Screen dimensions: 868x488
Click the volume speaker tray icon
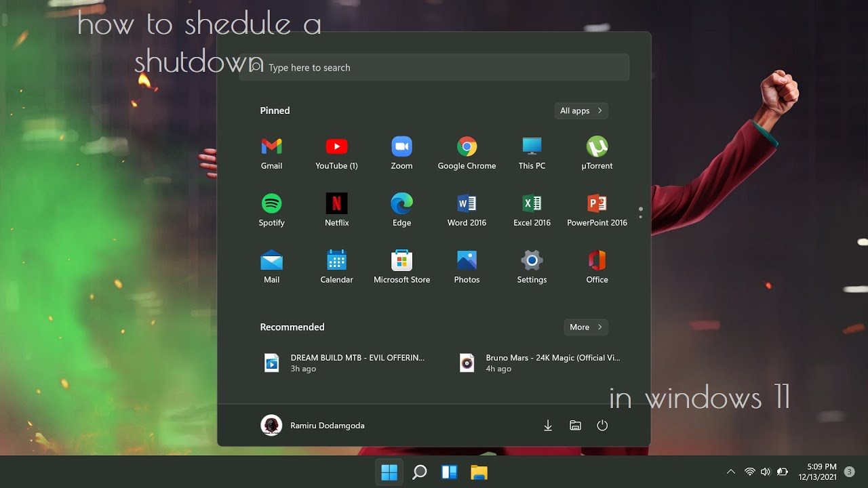click(x=766, y=472)
